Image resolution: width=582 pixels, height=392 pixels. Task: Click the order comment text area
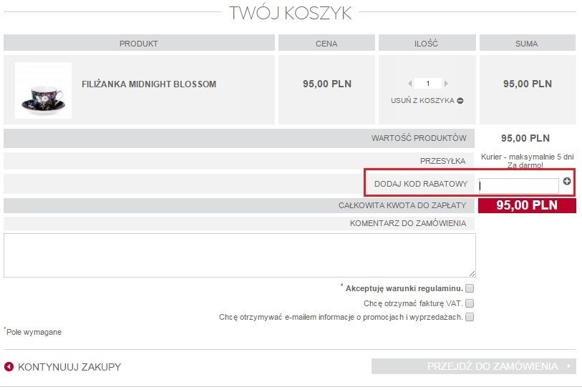coord(239,255)
